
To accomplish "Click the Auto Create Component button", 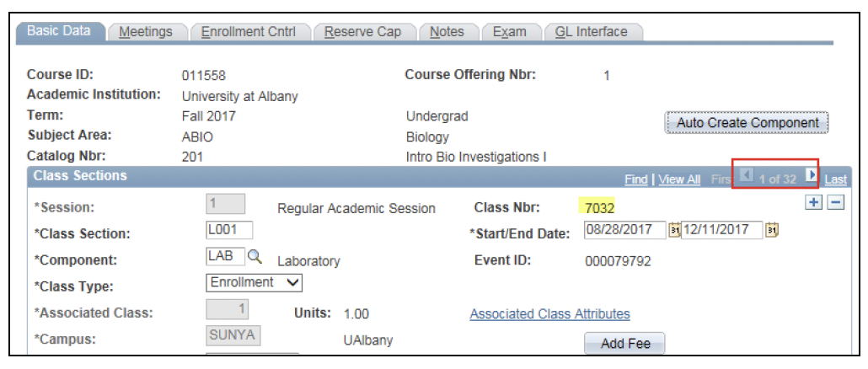I will 747,123.
